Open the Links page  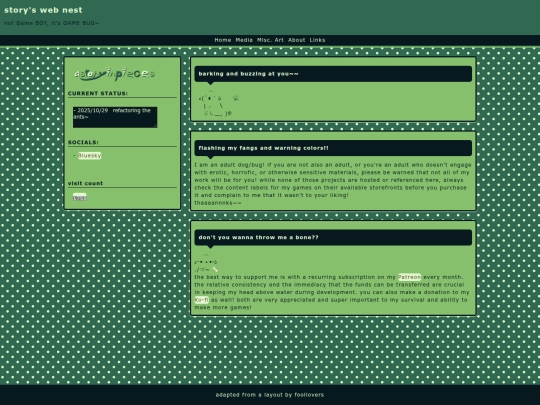(317, 40)
